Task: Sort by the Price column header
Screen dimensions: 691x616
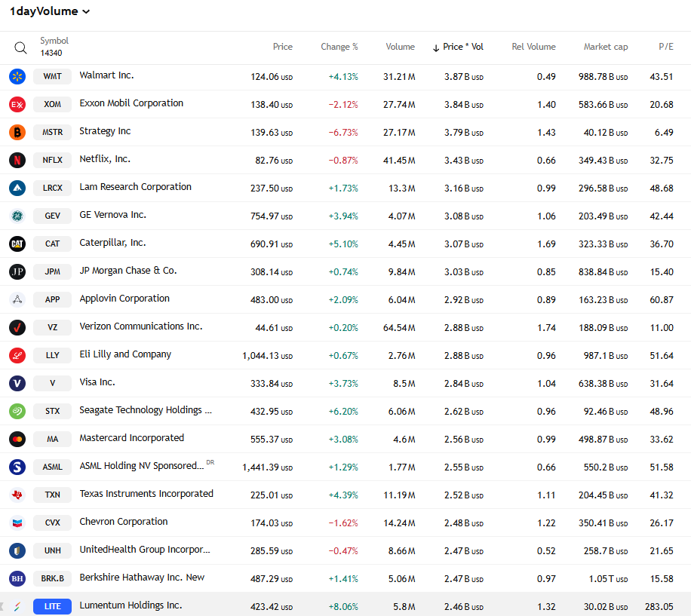Action: [x=282, y=47]
